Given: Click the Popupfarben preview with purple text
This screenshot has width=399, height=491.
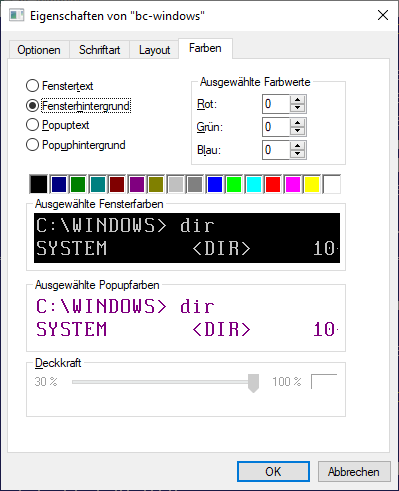Looking at the screenshot, I should [x=187, y=319].
